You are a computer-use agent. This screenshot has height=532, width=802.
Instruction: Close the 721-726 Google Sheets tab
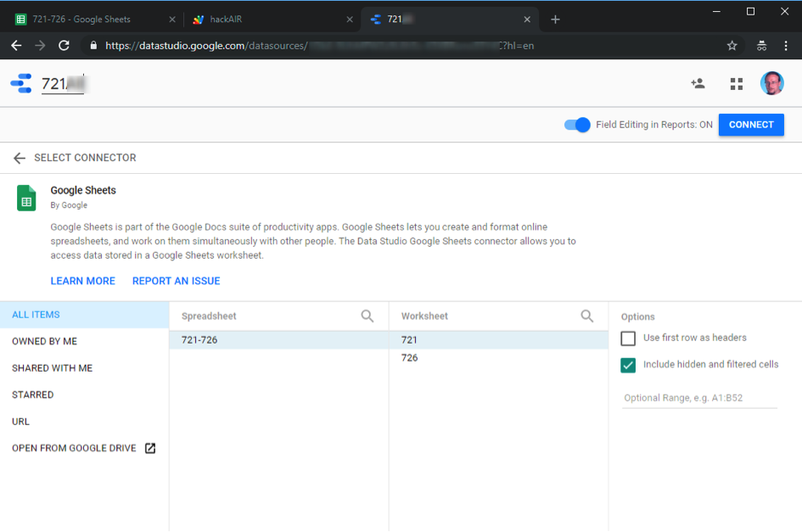click(x=172, y=20)
